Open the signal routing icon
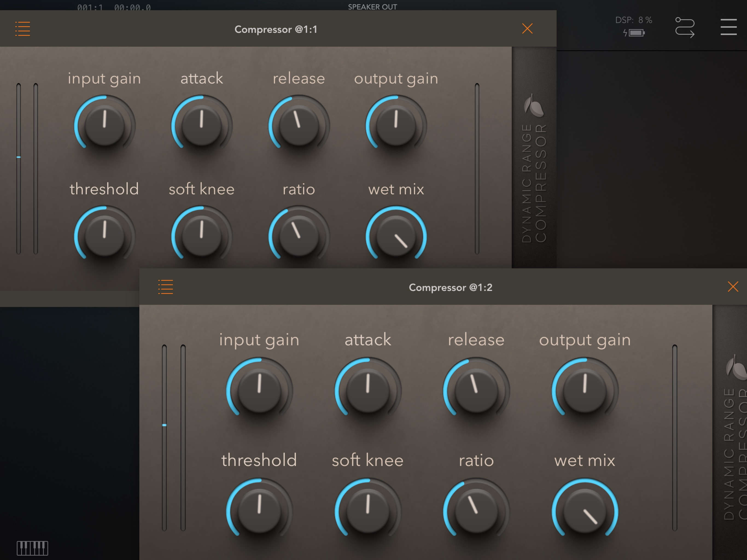This screenshot has height=560, width=747. [x=685, y=27]
